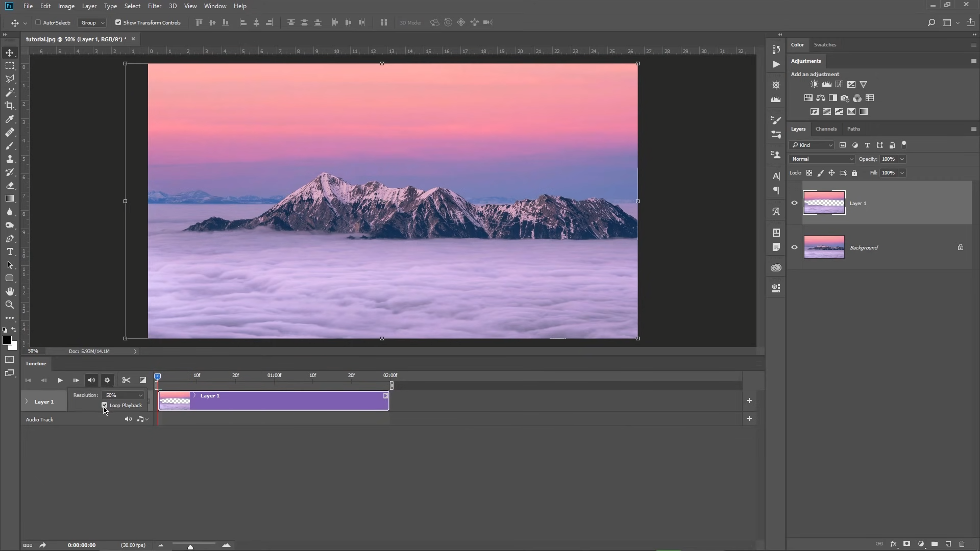Click the split clip scissors icon in timeline
The image size is (980, 551).
click(126, 380)
